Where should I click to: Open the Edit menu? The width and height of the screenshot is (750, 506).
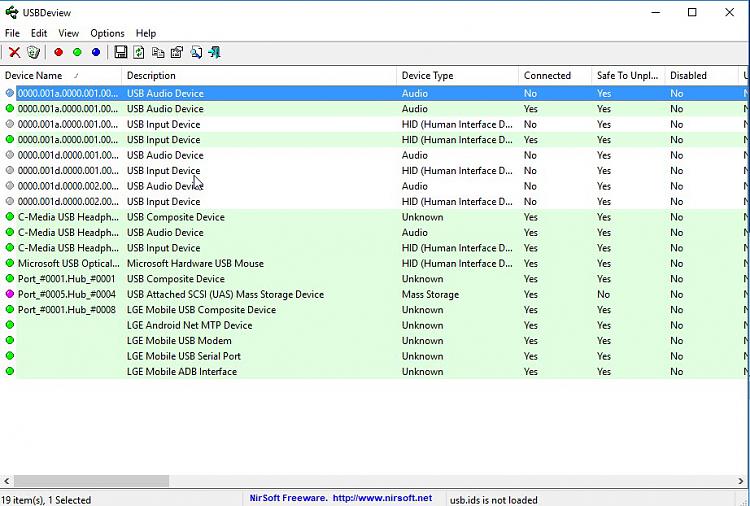coord(39,33)
